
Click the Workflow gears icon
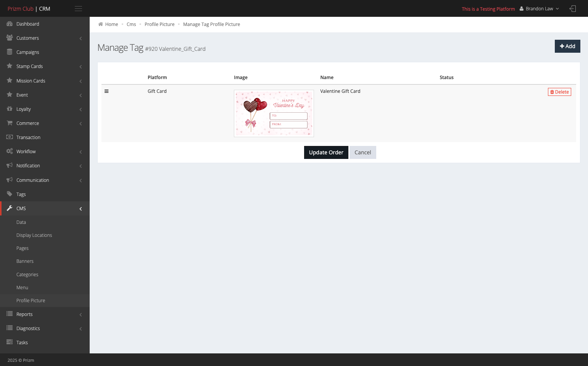(10, 151)
